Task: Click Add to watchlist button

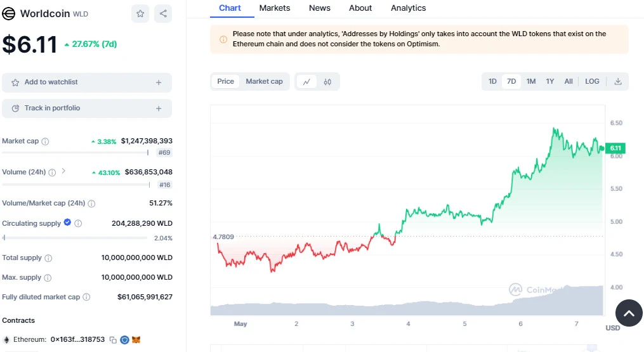Action: 87,82
